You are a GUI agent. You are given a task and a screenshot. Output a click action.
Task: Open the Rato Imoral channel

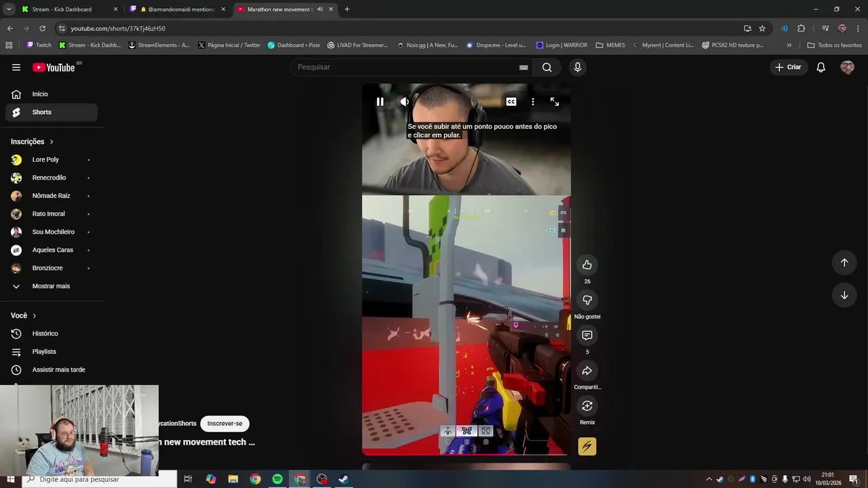click(x=52, y=213)
